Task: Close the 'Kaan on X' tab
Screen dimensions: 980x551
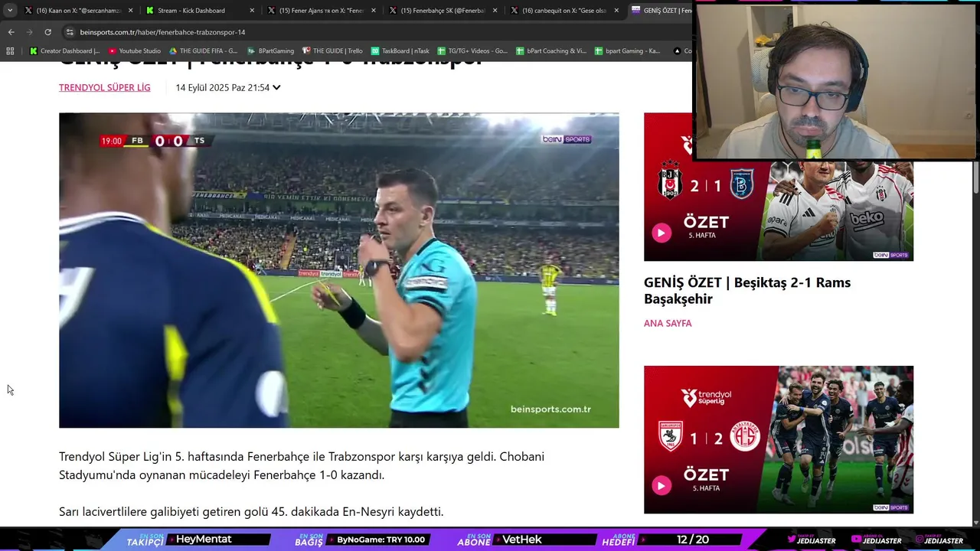Action: [x=130, y=11]
